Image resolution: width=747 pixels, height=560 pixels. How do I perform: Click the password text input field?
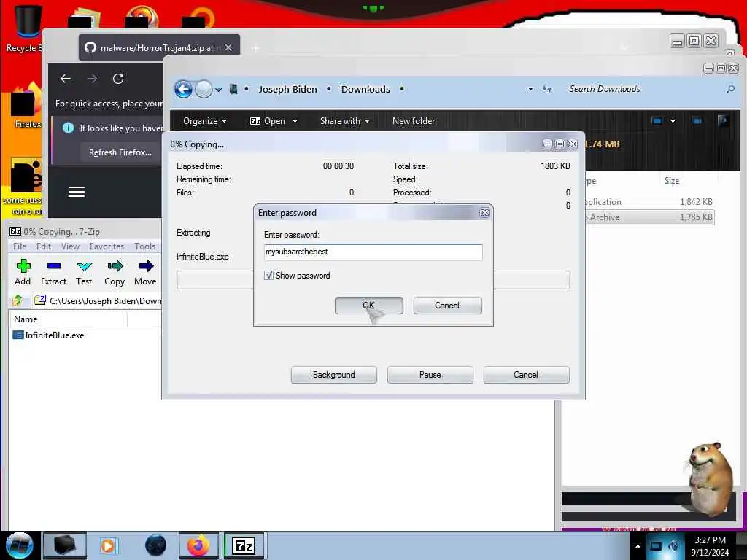pyautogui.click(x=373, y=252)
